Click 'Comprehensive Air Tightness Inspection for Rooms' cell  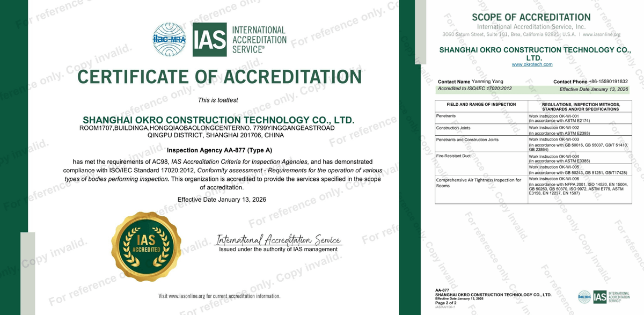(481, 189)
